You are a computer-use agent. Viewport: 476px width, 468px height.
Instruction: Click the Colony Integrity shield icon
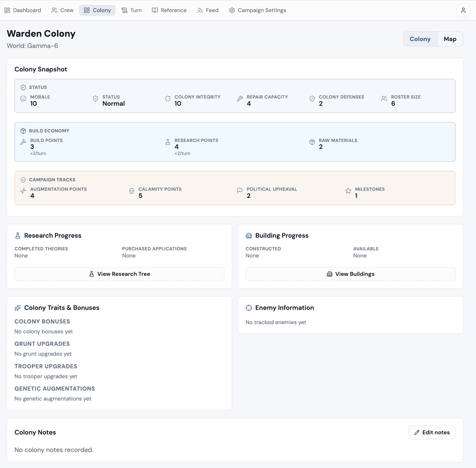(168, 99)
